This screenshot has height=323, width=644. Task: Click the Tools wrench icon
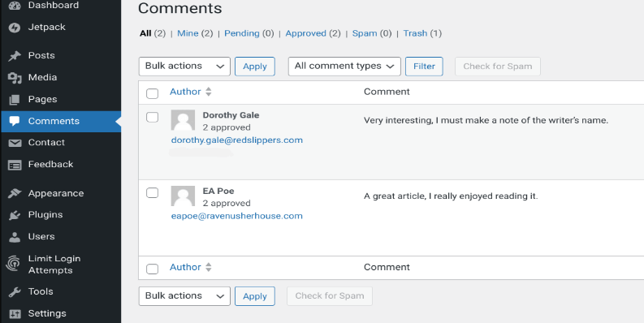pyautogui.click(x=15, y=292)
